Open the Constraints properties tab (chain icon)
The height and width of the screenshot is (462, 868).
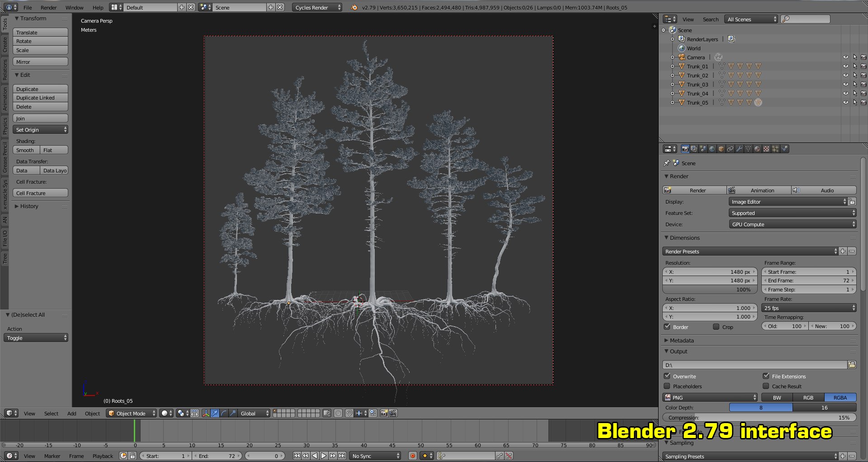tap(730, 149)
